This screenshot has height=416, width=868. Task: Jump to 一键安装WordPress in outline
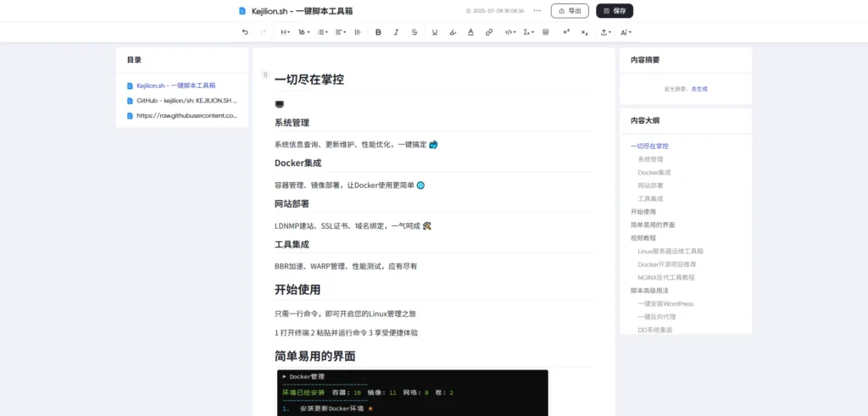[x=665, y=303]
